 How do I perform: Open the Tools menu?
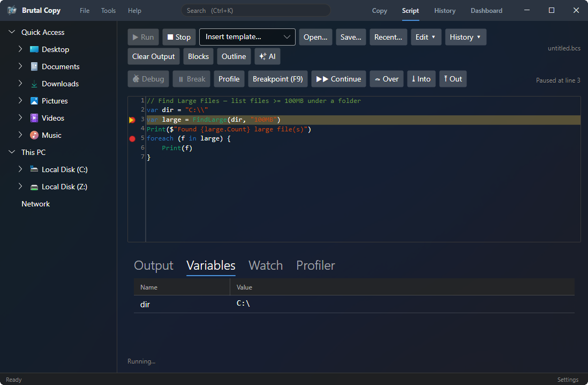coord(108,11)
